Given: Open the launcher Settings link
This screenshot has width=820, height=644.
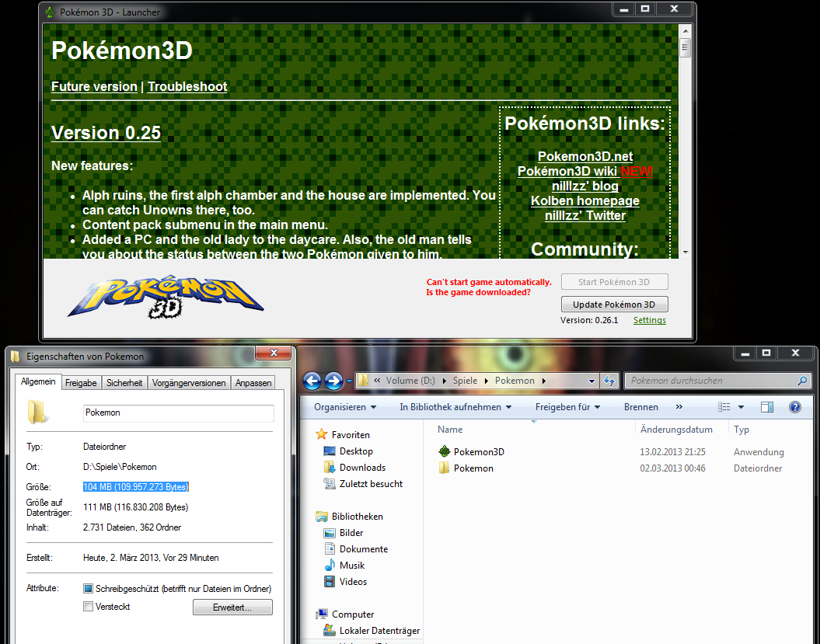Looking at the screenshot, I should (x=650, y=320).
